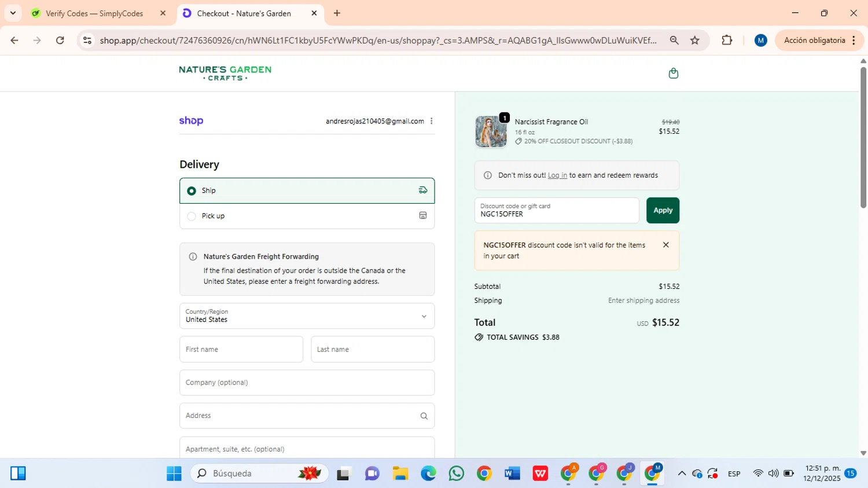Open the tab search dropdown arrow
Viewport: 868px width, 488px height.
click(x=13, y=13)
